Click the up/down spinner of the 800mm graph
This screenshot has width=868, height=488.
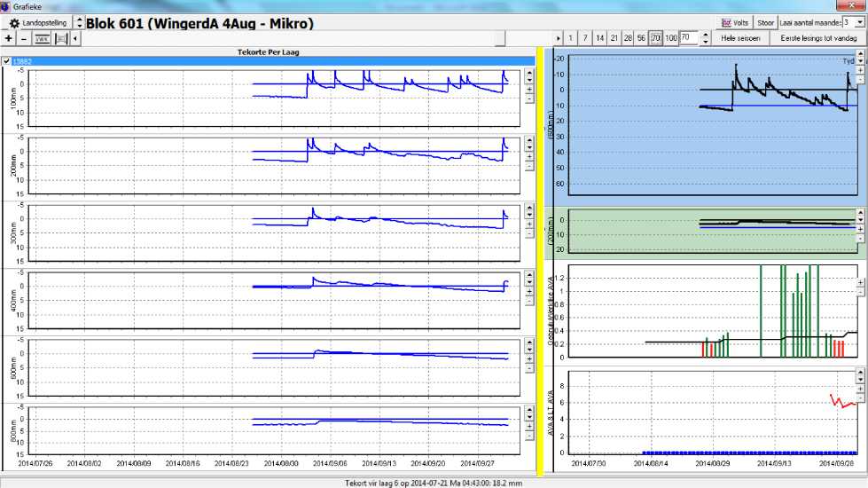point(529,413)
